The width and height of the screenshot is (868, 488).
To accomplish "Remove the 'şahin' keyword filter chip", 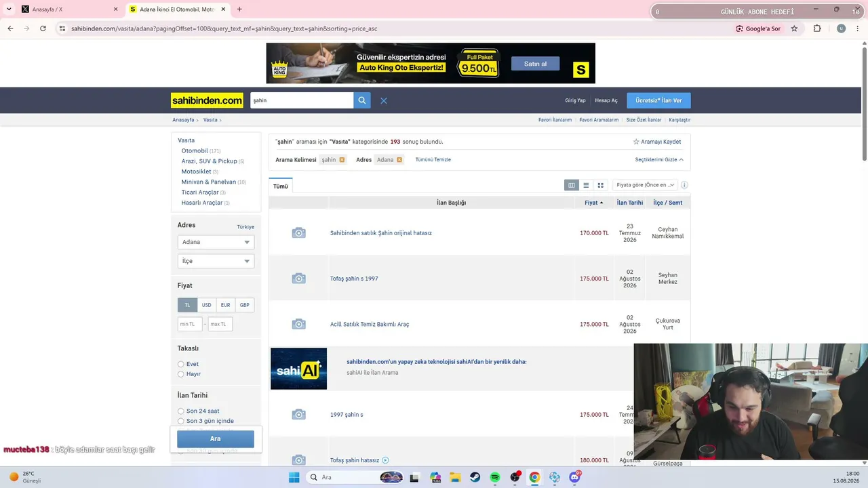I will pos(342,160).
